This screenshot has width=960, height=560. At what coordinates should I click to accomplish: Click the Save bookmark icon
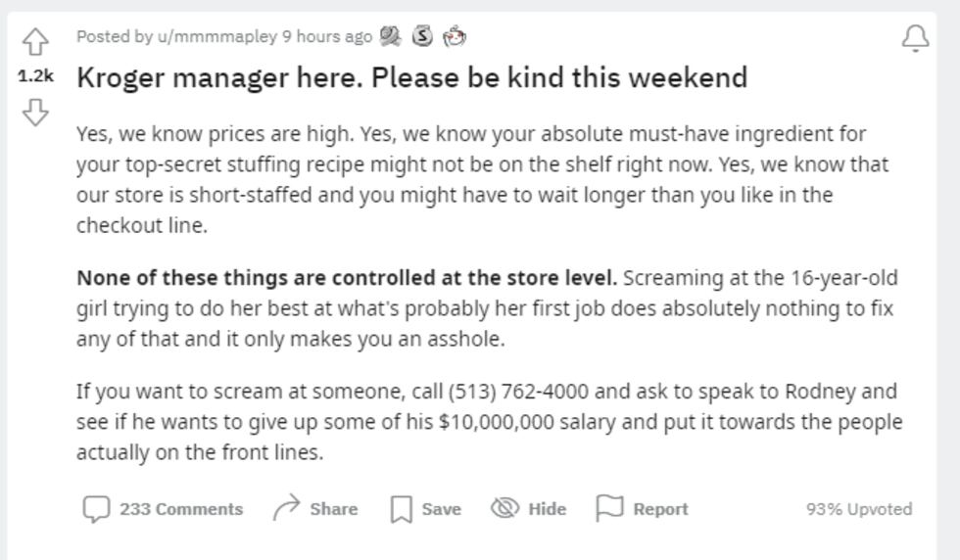pyautogui.click(x=402, y=509)
